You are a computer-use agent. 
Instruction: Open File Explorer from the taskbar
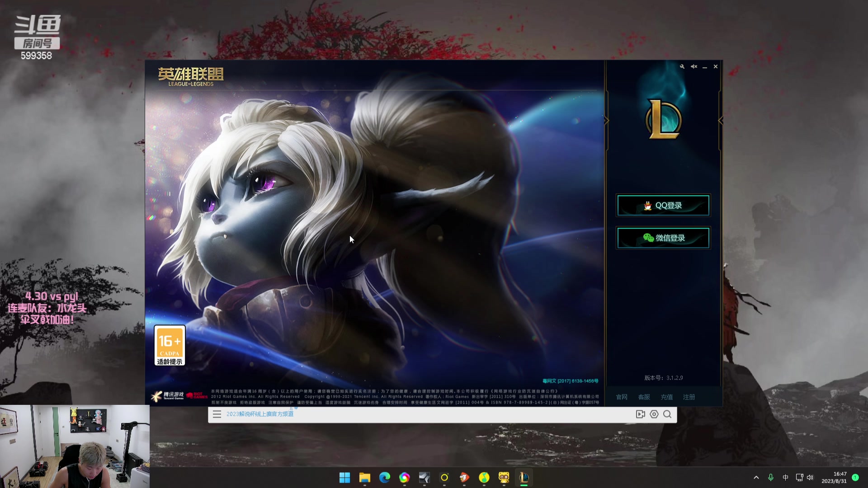pos(365,478)
